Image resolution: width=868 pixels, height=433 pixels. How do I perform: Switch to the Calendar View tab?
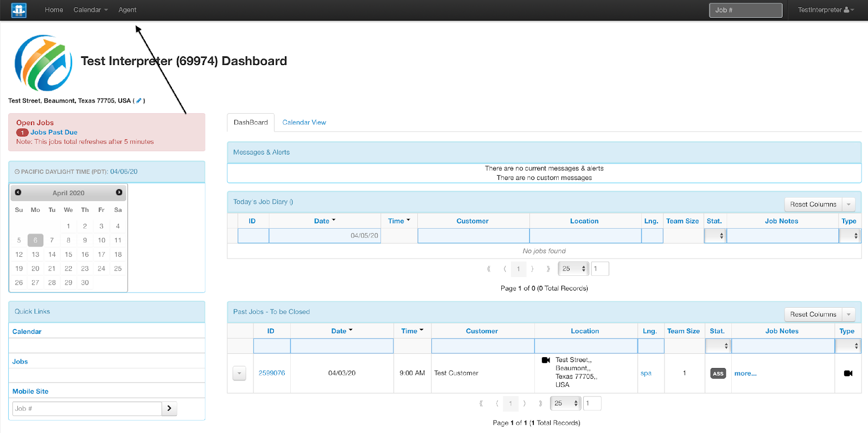click(304, 122)
